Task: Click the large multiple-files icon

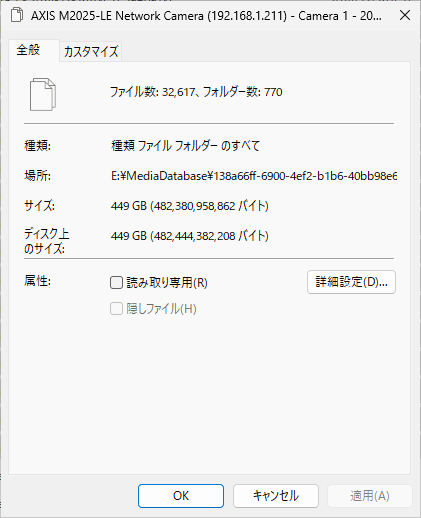Action: (43, 94)
